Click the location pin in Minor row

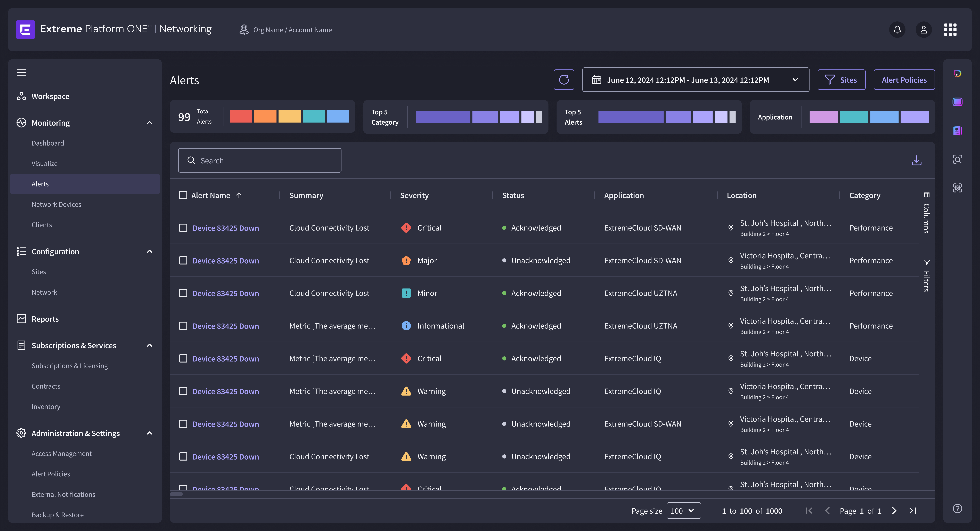(730, 293)
